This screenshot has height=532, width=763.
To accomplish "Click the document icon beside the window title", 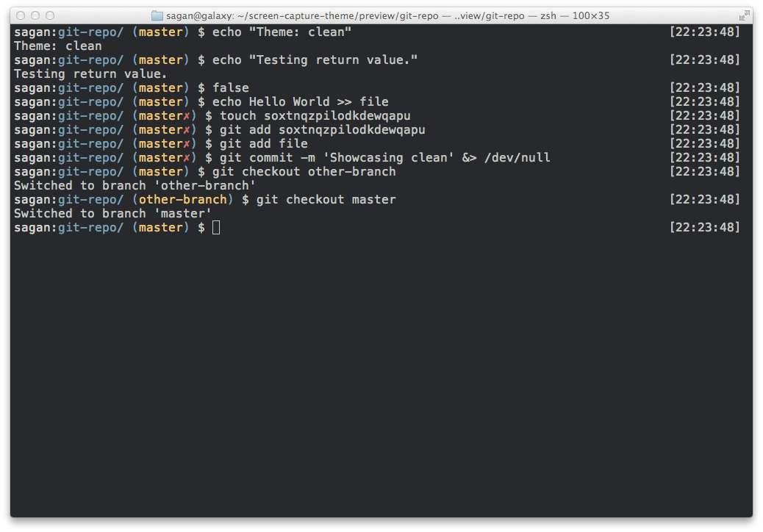I will [x=157, y=15].
